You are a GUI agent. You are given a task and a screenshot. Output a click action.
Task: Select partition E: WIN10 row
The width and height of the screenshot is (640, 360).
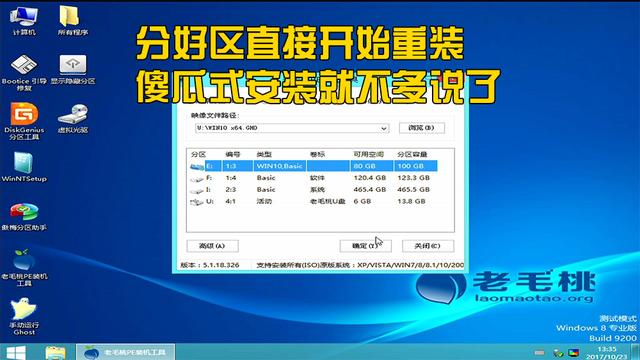click(313, 166)
